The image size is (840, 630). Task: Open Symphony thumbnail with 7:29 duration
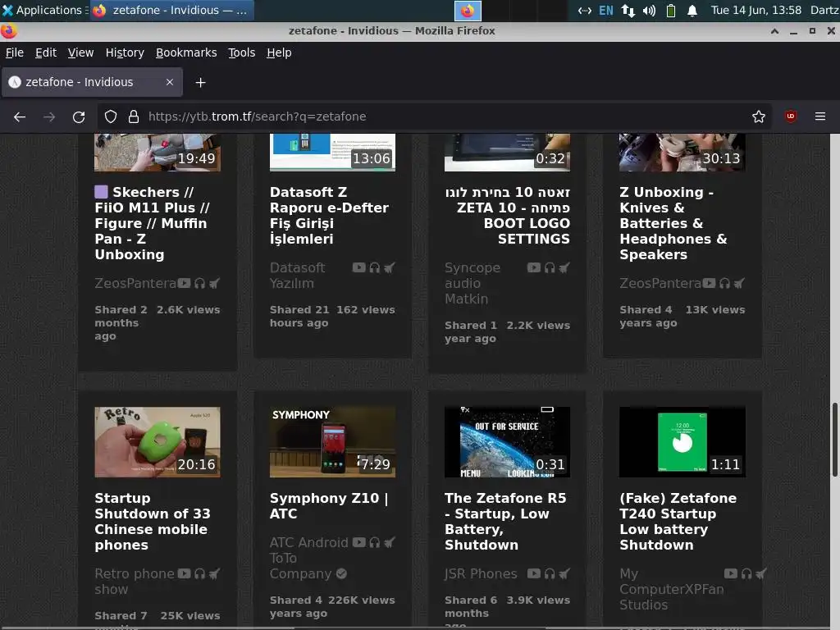332,442
